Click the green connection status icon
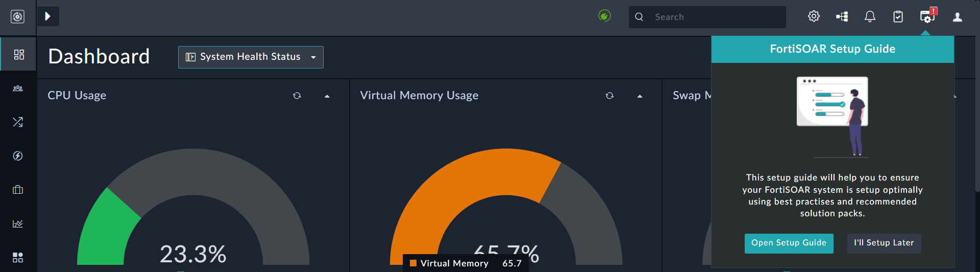980x272 pixels. pyautogui.click(x=604, y=16)
